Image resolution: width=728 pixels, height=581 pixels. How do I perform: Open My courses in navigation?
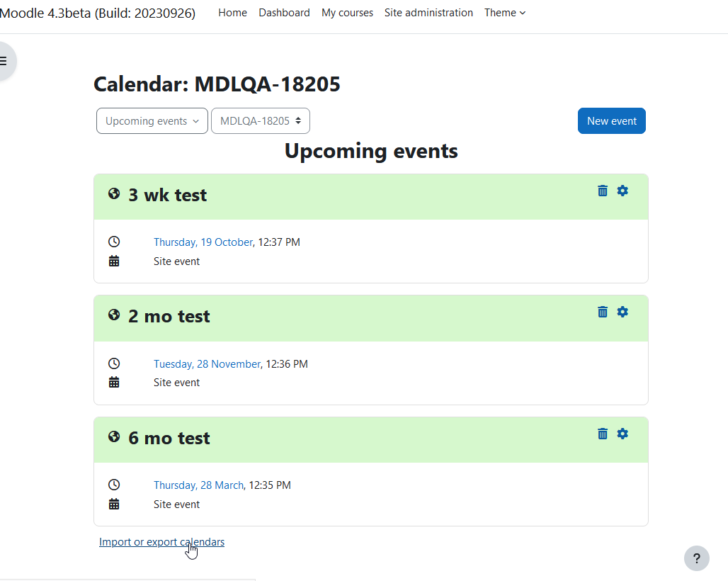[x=347, y=13]
